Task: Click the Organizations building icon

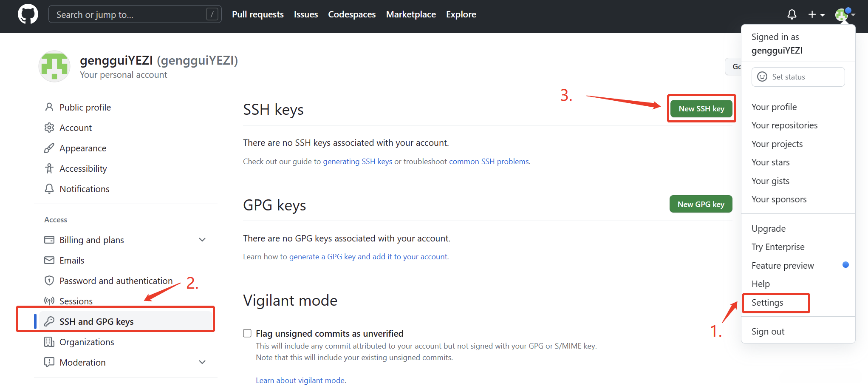Action: [49, 342]
